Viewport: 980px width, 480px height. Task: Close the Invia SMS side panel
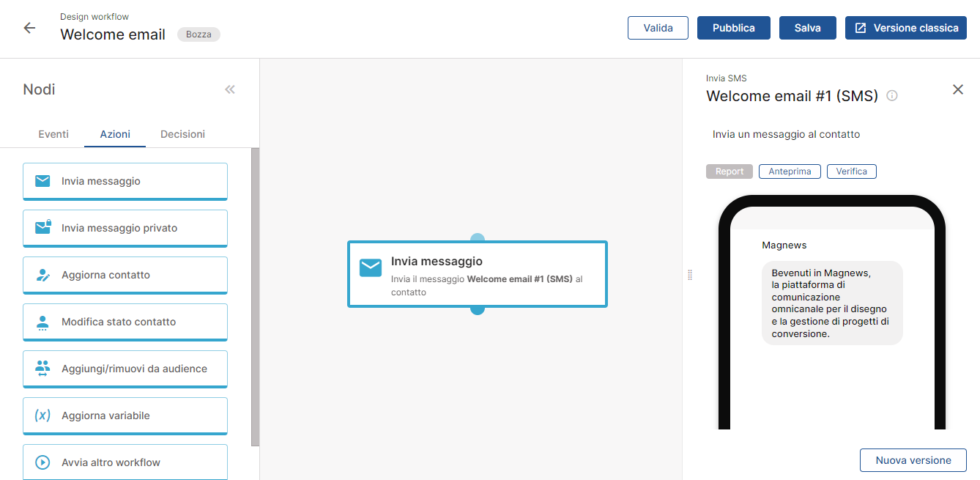957,89
